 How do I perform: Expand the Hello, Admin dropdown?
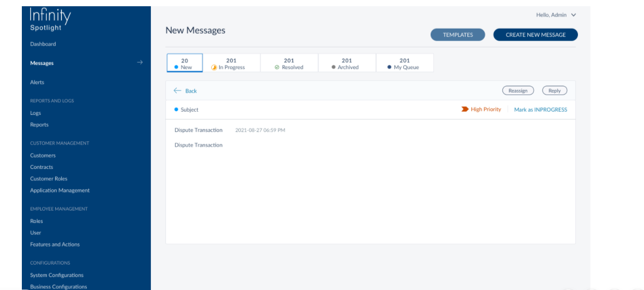pyautogui.click(x=556, y=15)
